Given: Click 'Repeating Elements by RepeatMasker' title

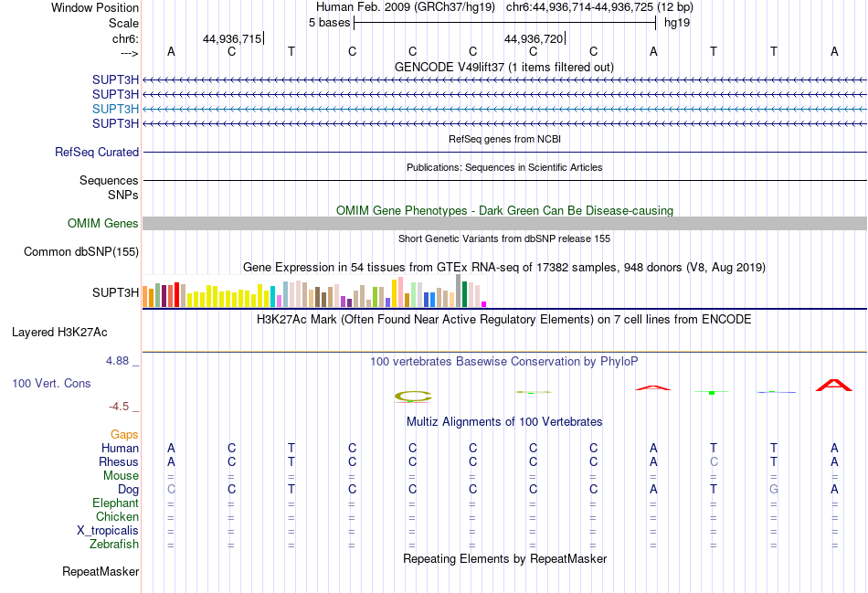Looking at the screenshot, I should (504, 558).
